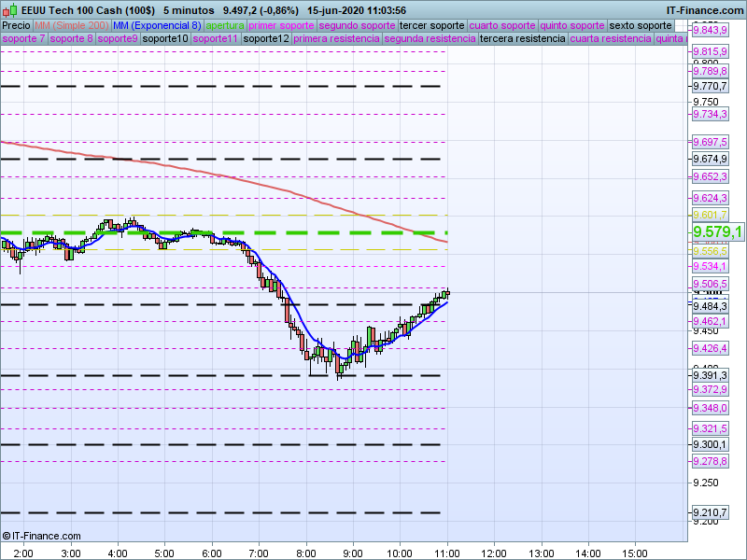The width and height of the screenshot is (747, 560).
Task: Click the 'soporte10' indicator label
Action: [x=165, y=39]
